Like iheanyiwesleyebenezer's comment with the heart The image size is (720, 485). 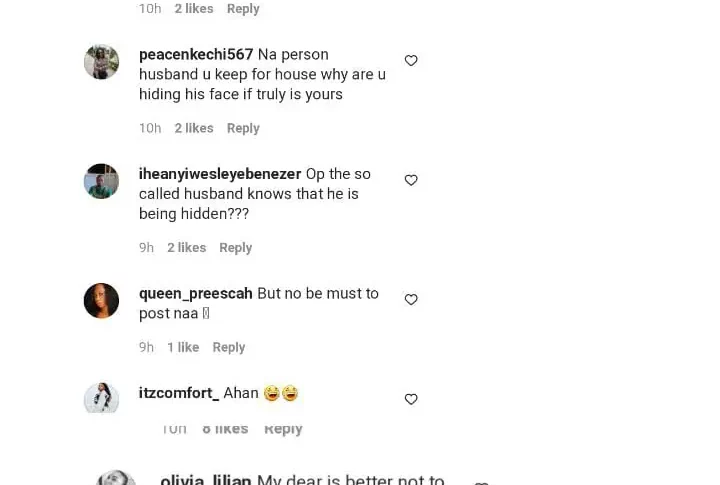411,180
